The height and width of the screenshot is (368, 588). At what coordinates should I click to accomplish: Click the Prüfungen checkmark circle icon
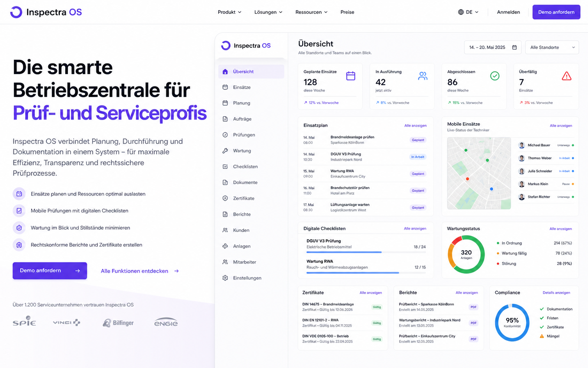click(x=225, y=135)
